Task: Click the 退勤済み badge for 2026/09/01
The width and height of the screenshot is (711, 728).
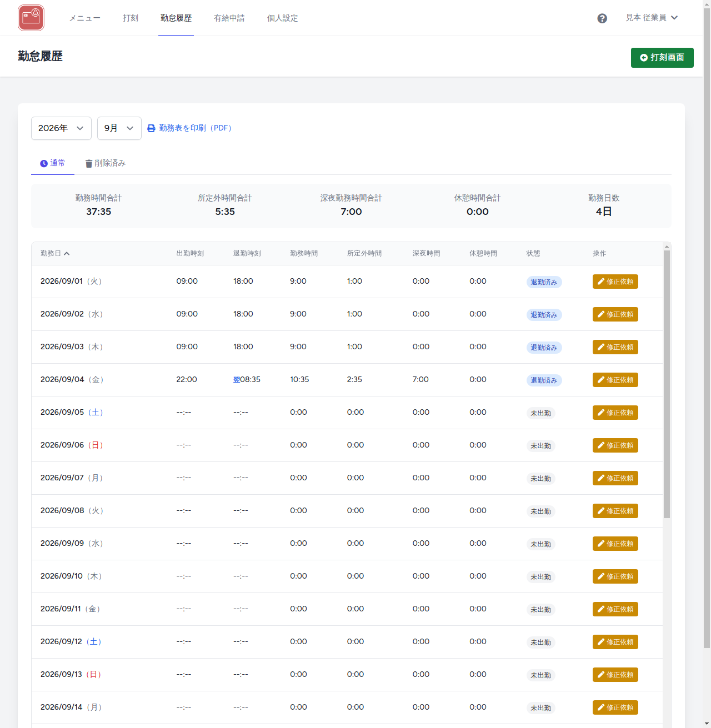Action: [544, 282]
